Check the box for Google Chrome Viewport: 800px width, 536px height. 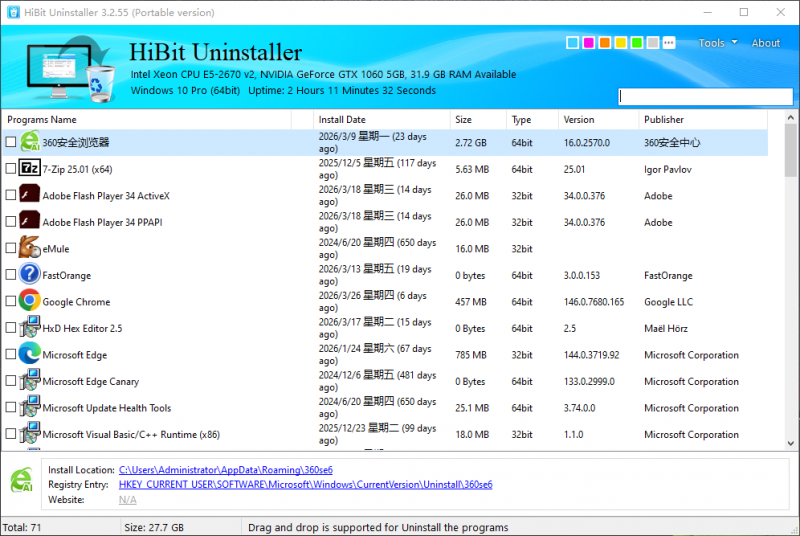coord(11,301)
